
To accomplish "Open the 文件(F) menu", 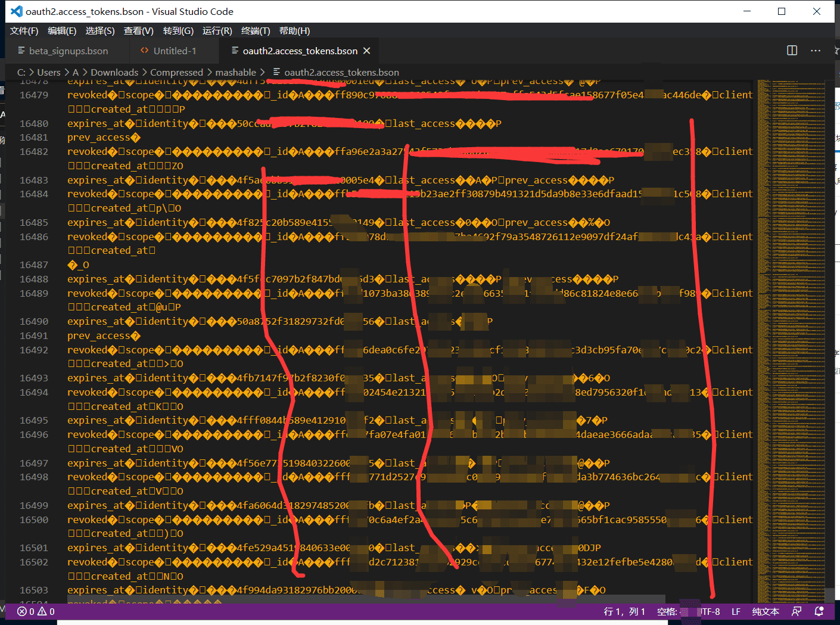I will [24, 31].
